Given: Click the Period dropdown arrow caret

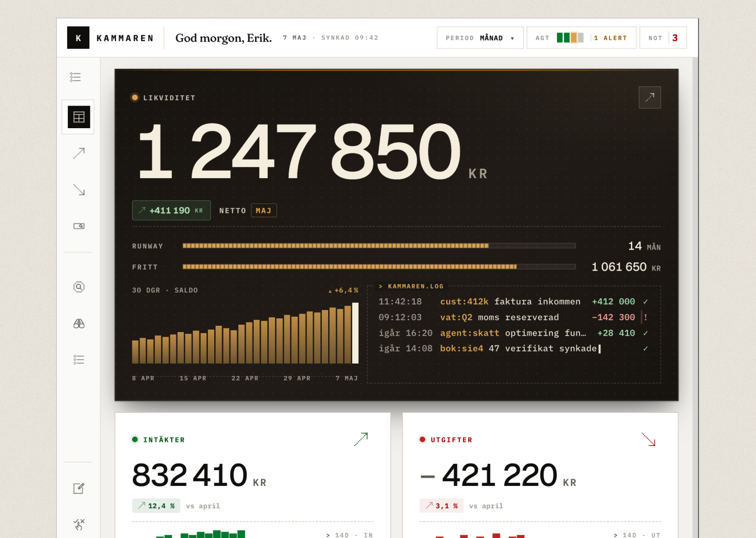Looking at the screenshot, I should 512,38.
